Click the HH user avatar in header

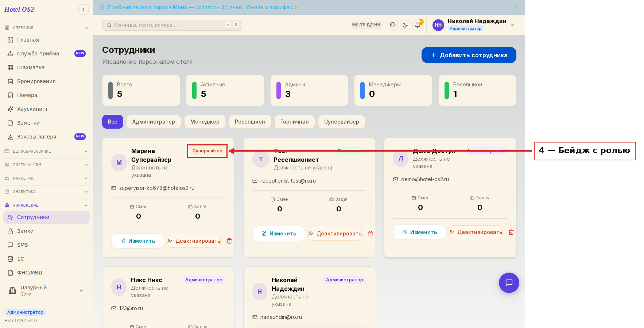click(438, 25)
